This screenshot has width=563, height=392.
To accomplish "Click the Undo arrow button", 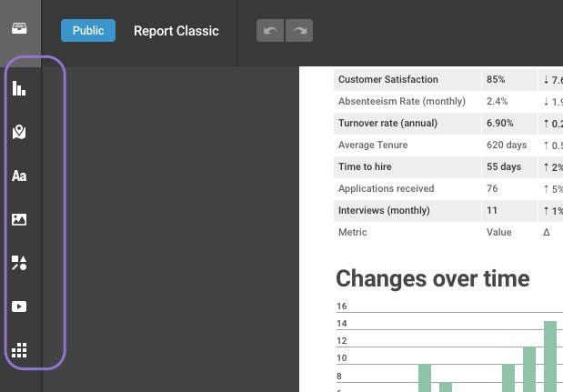I will pyautogui.click(x=270, y=31).
